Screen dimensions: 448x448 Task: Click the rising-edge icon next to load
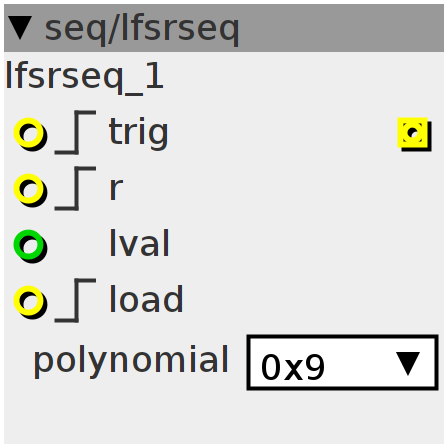coord(76,301)
